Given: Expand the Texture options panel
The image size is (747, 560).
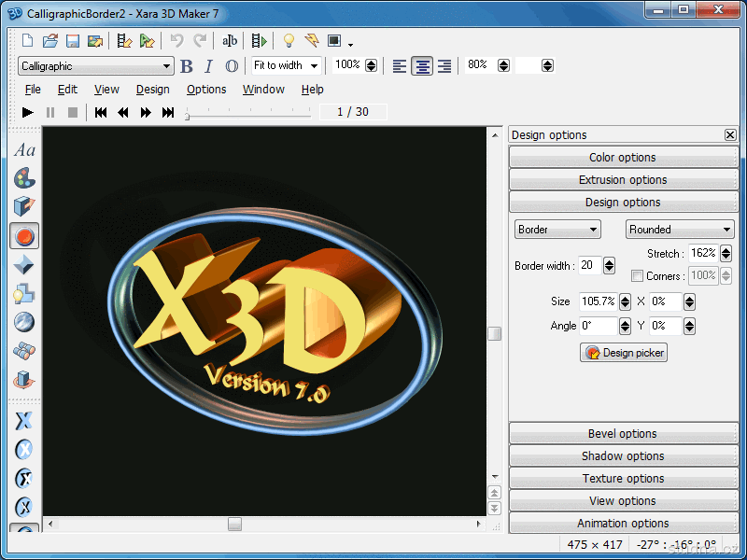Looking at the screenshot, I should point(623,479).
